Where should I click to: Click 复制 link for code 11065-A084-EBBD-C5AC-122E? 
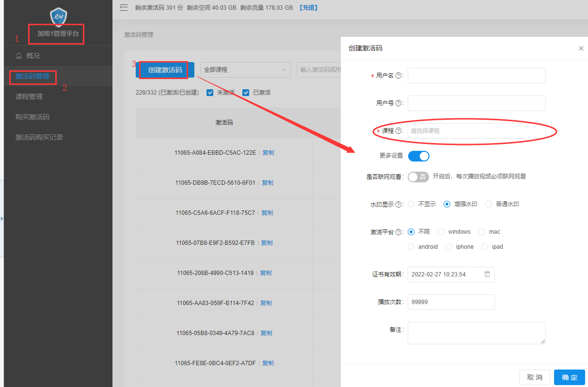click(268, 153)
